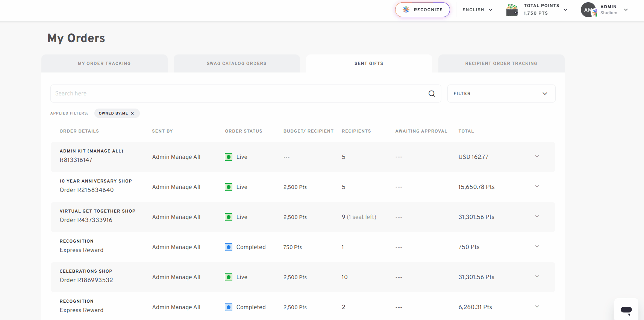Viewport: 644px width, 320px height.
Task: Switch to My Order Tracking tab
Action: (x=105, y=63)
